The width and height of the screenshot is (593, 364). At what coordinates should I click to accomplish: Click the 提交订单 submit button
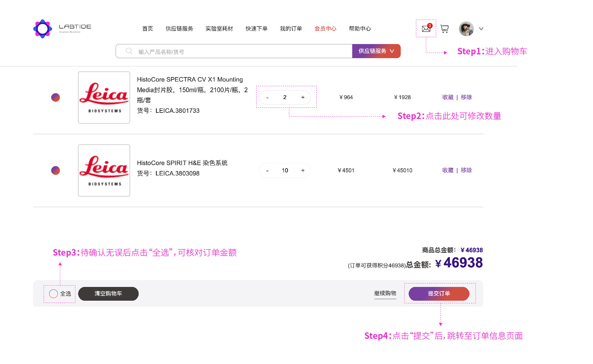439,293
